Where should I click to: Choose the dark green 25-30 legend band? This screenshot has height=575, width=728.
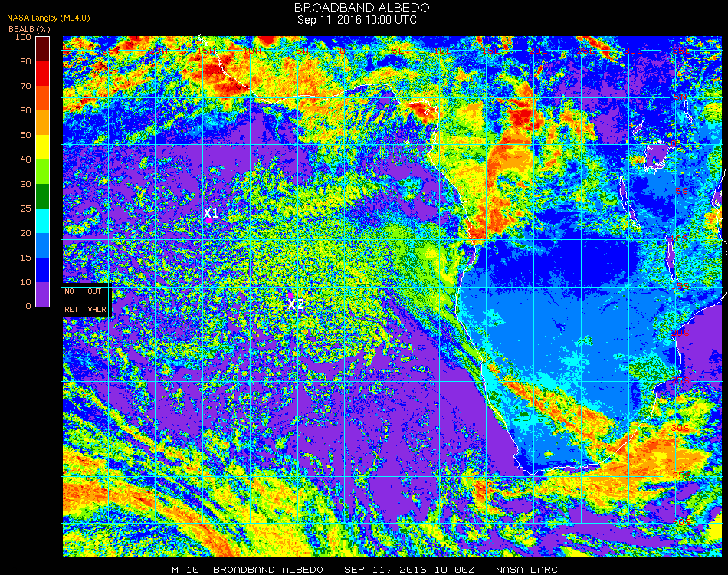pos(43,196)
